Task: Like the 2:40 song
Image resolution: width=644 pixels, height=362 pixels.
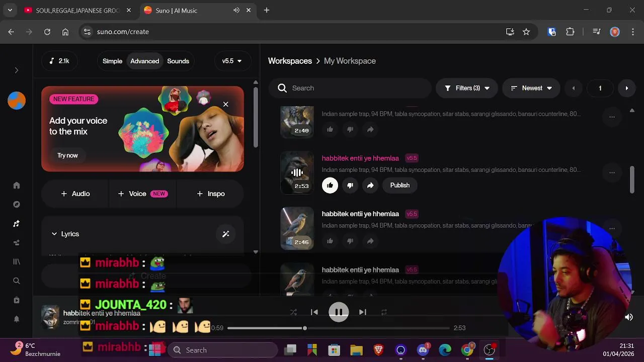Action: tap(330, 130)
